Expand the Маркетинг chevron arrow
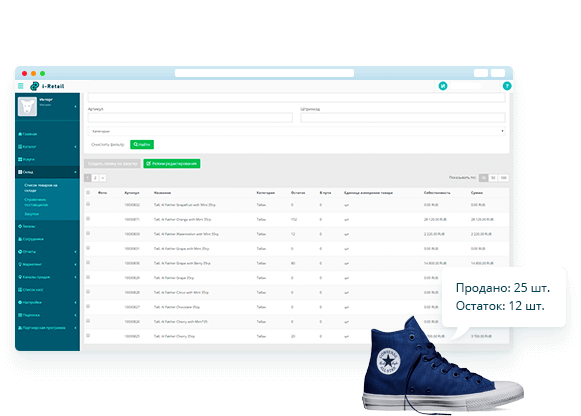Image resolution: width=581 pixels, height=416 pixels. click(x=75, y=264)
